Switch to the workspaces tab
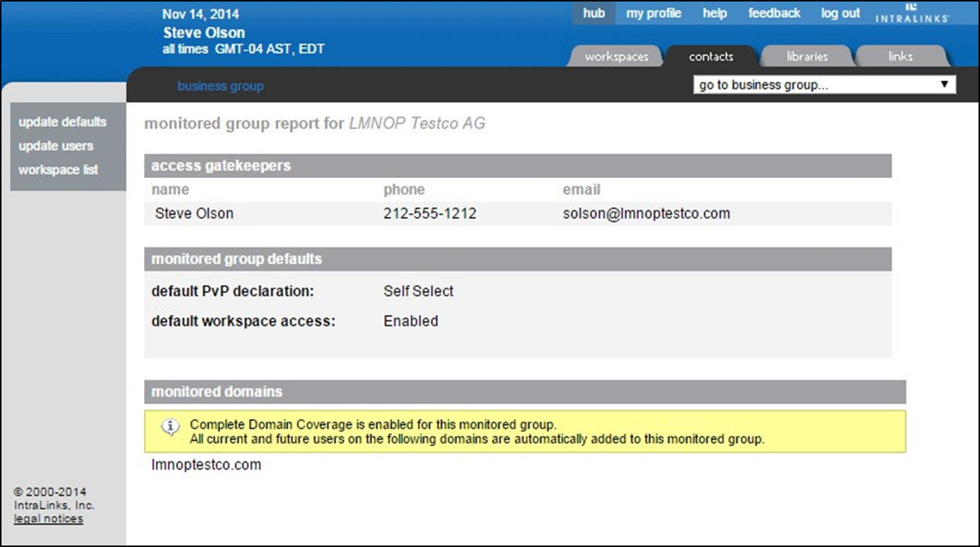Image resolution: width=980 pixels, height=547 pixels. [616, 57]
